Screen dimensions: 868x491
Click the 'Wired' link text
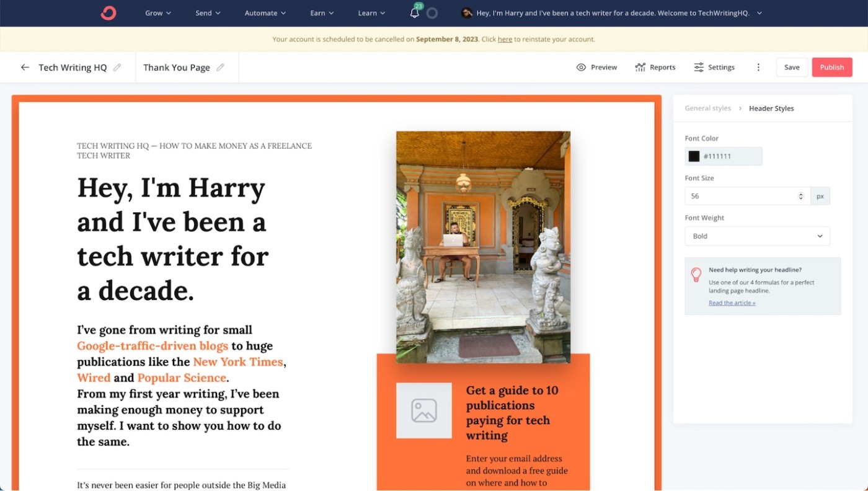[x=94, y=378]
